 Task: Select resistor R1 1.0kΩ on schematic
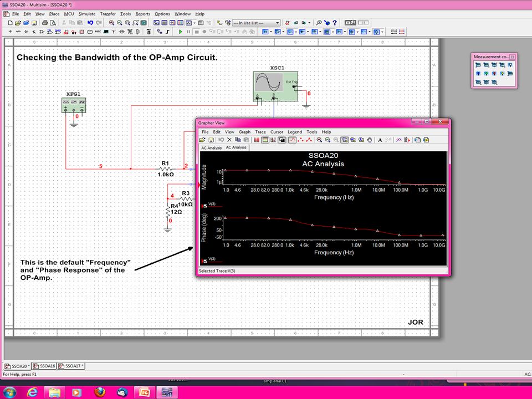pyautogui.click(x=165, y=168)
